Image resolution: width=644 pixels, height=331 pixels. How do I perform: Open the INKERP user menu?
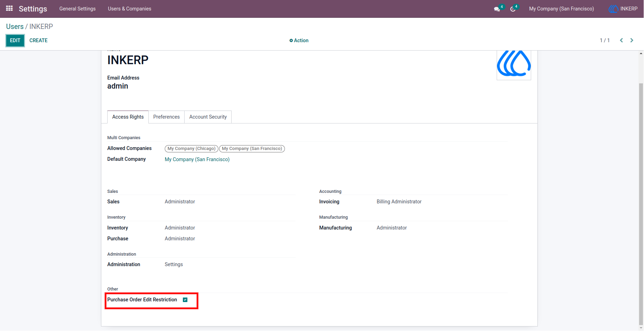pyautogui.click(x=623, y=9)
